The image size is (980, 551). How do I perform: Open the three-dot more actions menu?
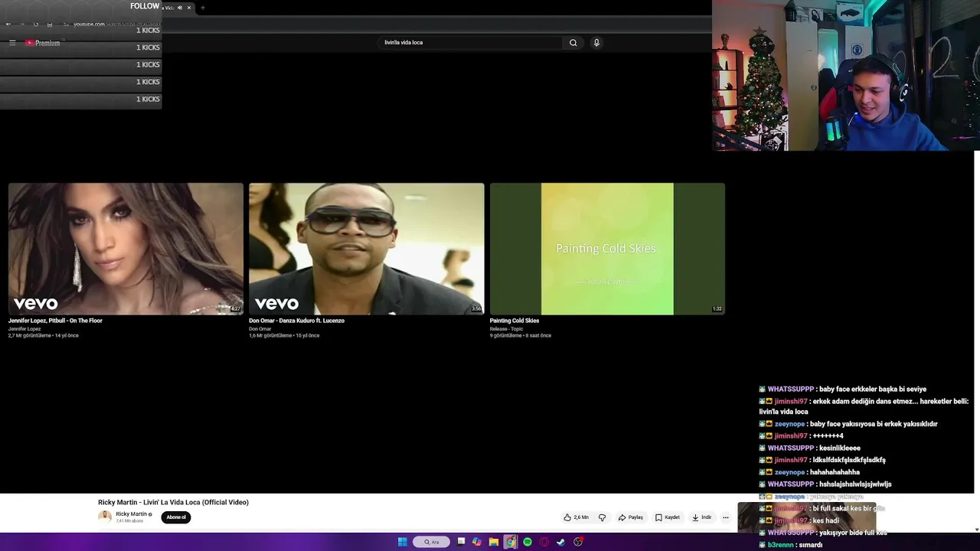point(726,517)
